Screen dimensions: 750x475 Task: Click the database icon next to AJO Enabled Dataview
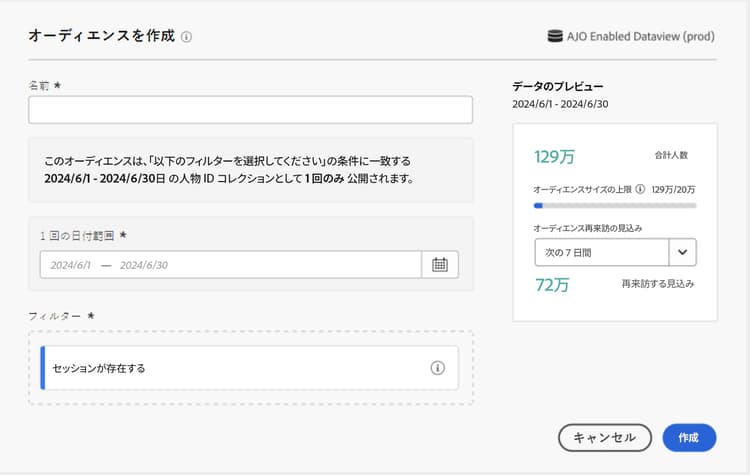pos(555,36)
